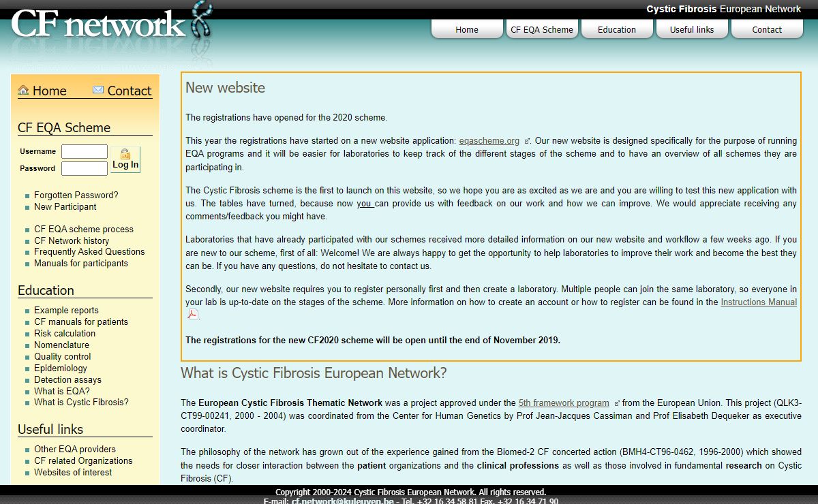
Task: Open Frequently Asked Questions
Action: pos(89,251)
